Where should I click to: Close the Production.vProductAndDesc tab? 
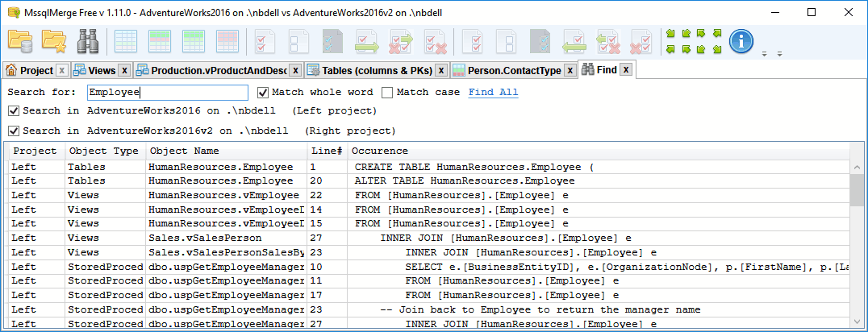pyautogui.click(x=296, y=70)
